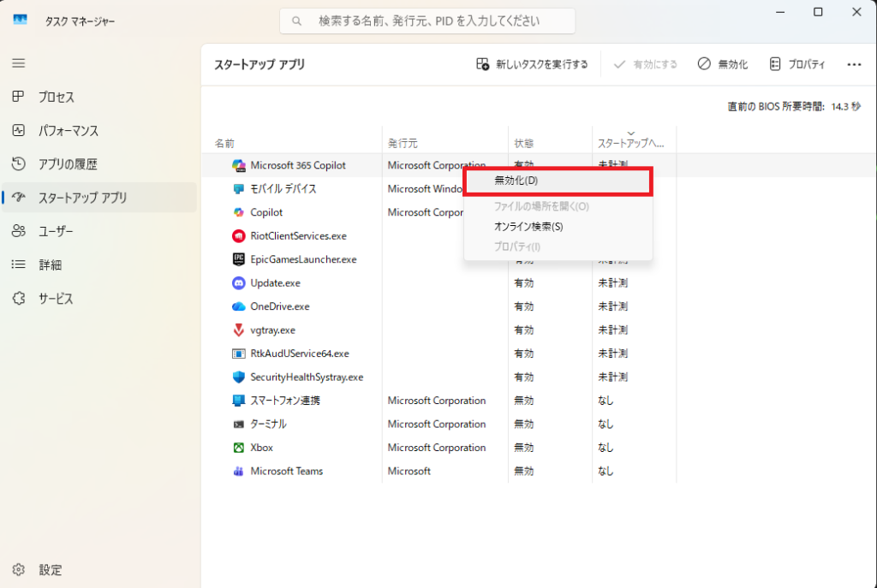Image resolution: width=877 pixels, height=588 pixels.
Task: Switch to the スタートアップ アプリ section
Action: point(81,197)
